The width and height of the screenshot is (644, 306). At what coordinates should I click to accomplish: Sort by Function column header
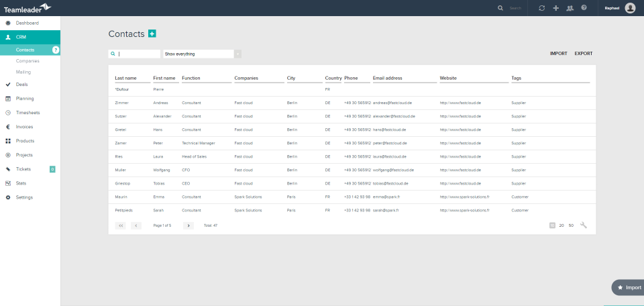[191, 78]
